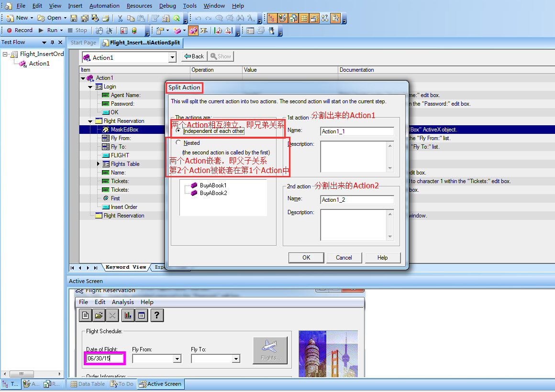Viewport: 555px width, 392px height.
Task: Pin the Test Flow pane
Action: [x=52, y=43]
